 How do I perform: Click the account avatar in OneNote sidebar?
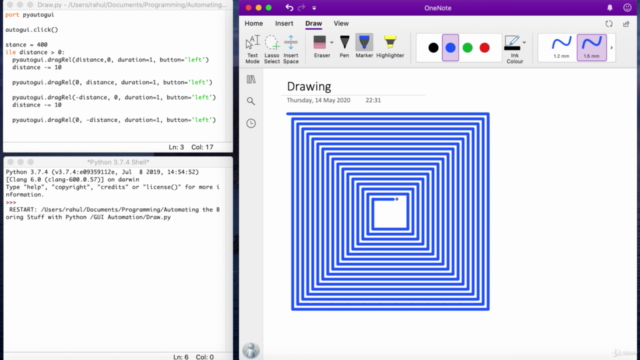(251, 350)
